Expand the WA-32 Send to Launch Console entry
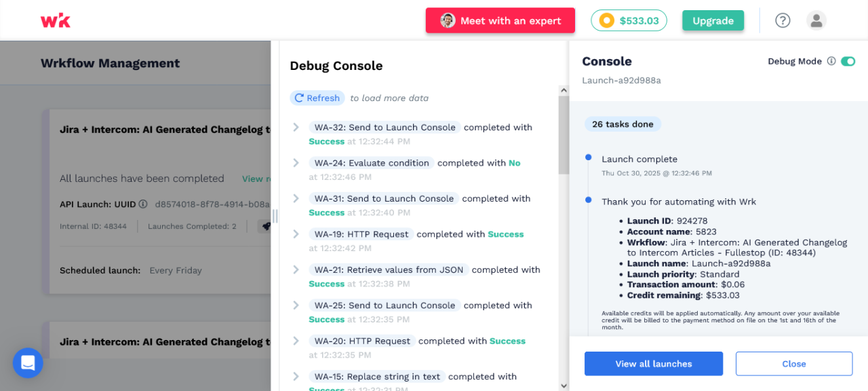Screen dimensions: 868x391 pyautogui.click(x=296, y=128)
